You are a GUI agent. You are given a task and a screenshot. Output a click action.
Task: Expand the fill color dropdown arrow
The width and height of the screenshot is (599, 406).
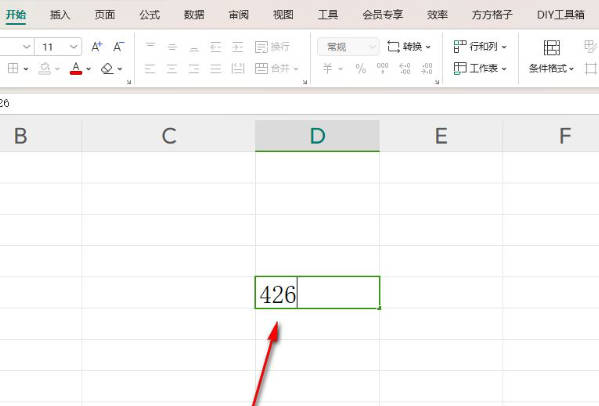pyautogui.click(x=57, y=69)
